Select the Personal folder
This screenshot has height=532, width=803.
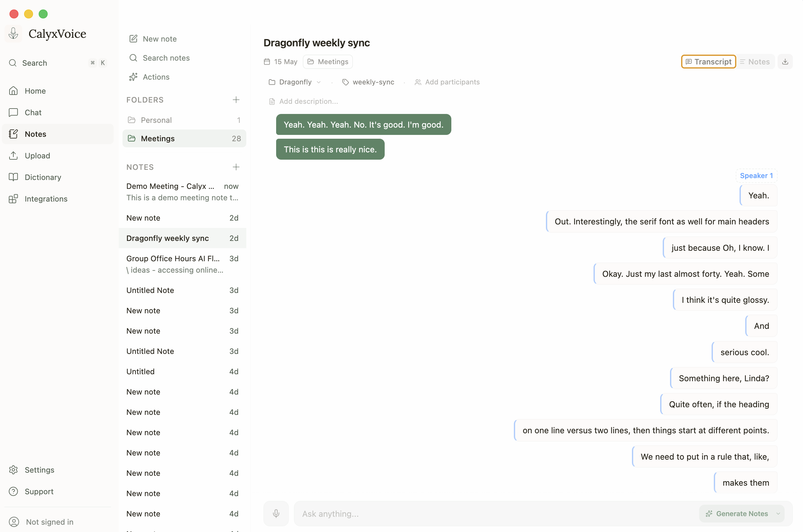pyautogui.click(x=184, y=120)
